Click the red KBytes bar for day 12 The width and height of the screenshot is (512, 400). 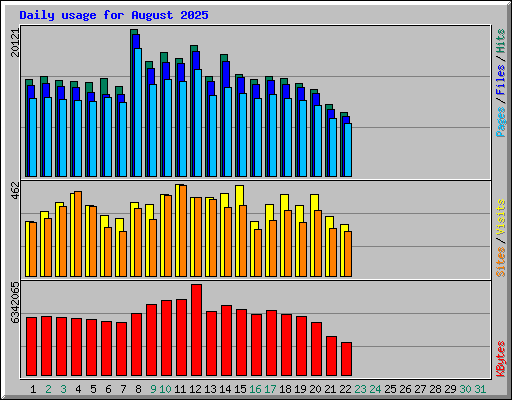(196, 330)
